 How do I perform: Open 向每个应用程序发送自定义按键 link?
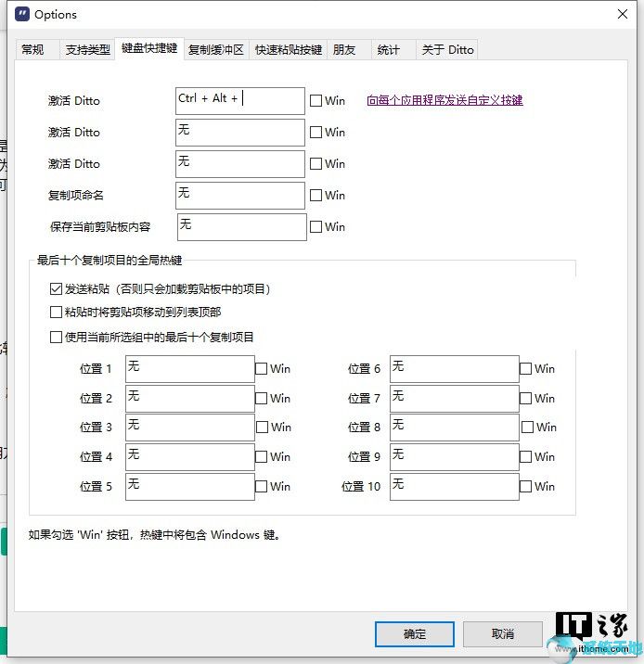tap(444, 100)
